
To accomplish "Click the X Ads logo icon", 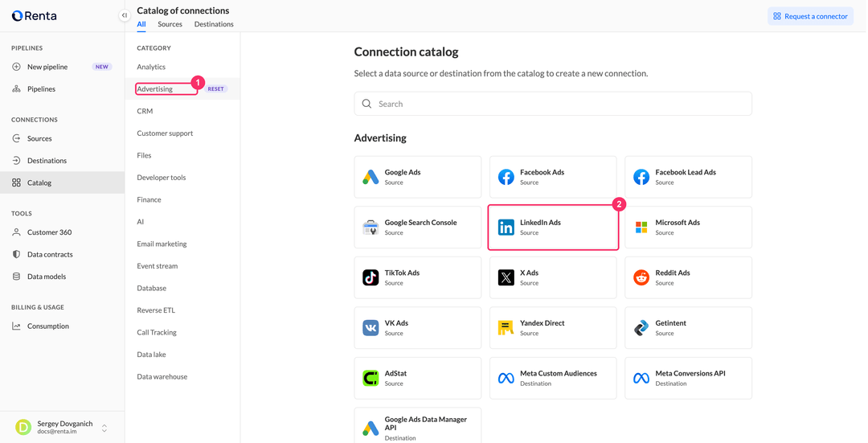I will pyautogui.click(x=506, y=277).
